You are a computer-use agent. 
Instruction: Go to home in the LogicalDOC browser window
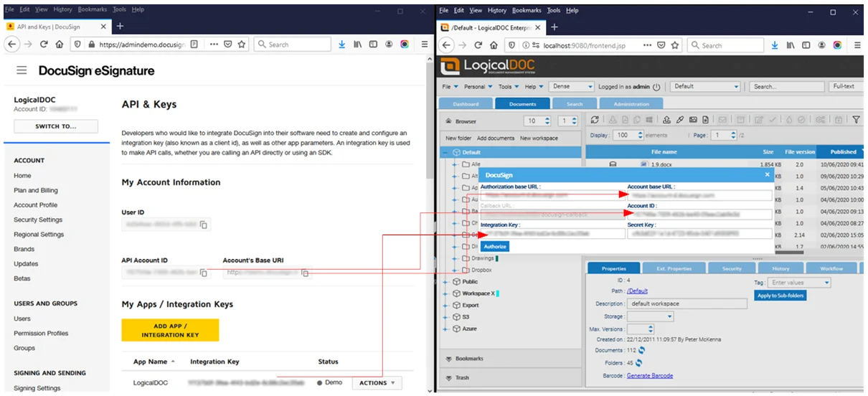click(x=494, y=44)
